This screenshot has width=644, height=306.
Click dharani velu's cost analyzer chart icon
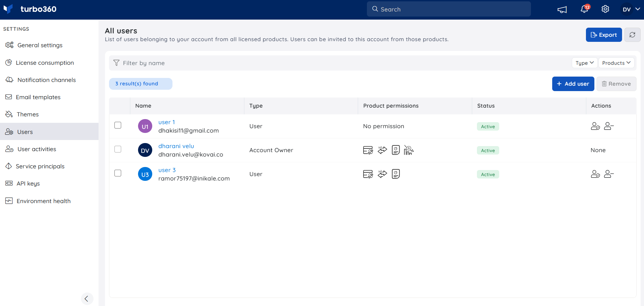[409, 150]
